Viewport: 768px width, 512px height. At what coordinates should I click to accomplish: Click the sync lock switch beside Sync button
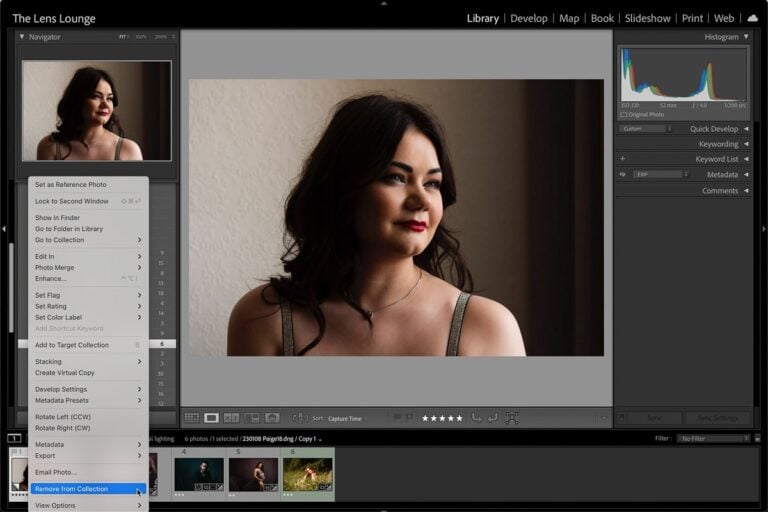tap(622, 418)
